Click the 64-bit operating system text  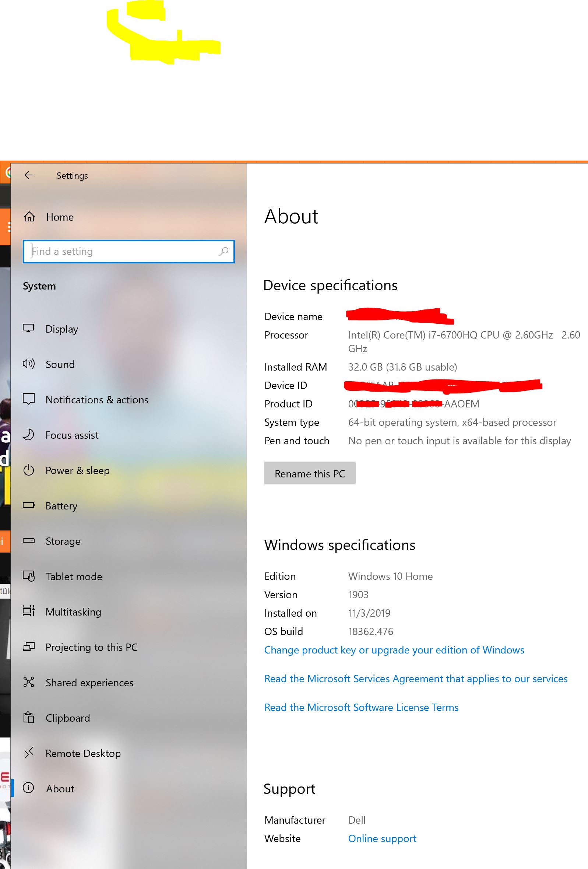point(452,423)
